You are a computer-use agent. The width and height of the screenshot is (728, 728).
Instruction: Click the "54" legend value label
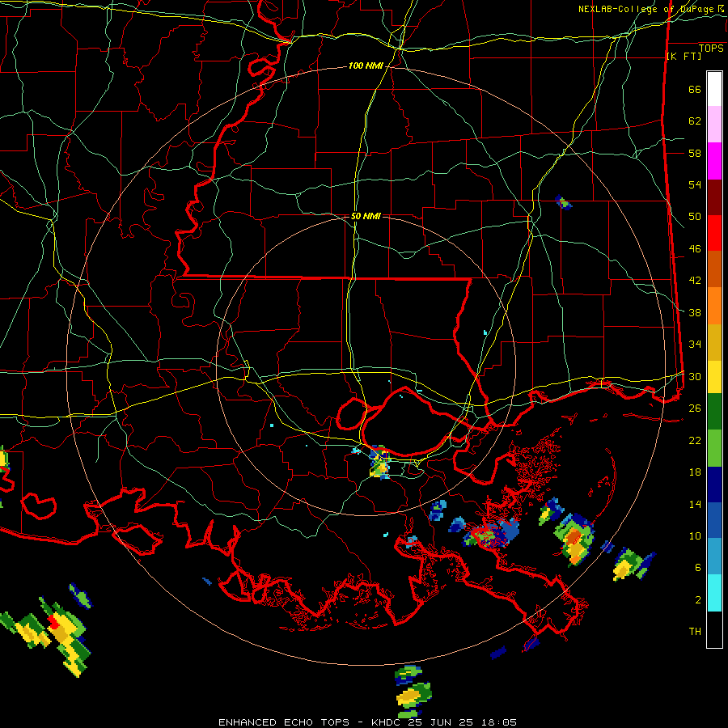695,184
